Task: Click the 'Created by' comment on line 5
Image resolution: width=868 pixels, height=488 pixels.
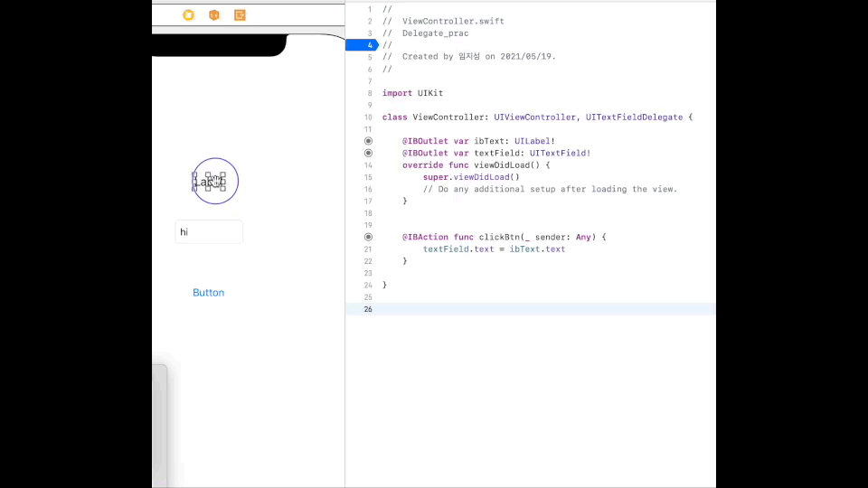Action: coord(469,56)
